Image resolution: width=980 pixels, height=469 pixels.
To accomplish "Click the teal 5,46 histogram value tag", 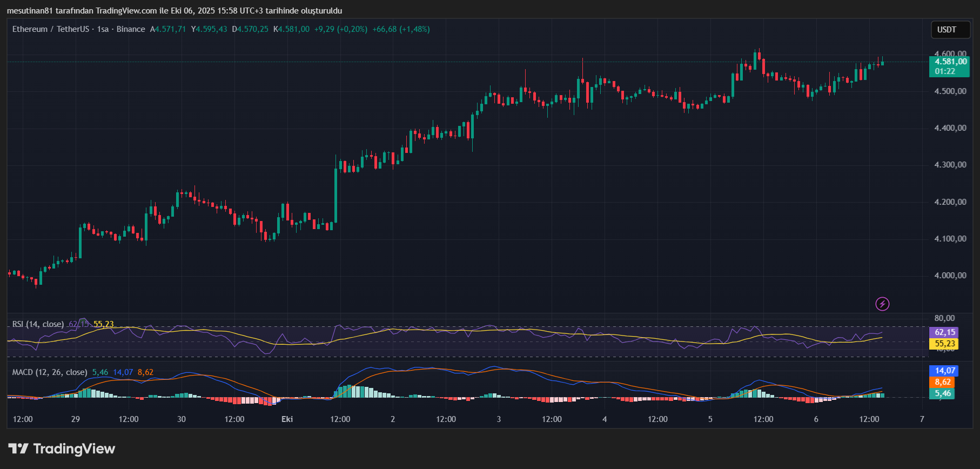I will click(x=943, y=393).
